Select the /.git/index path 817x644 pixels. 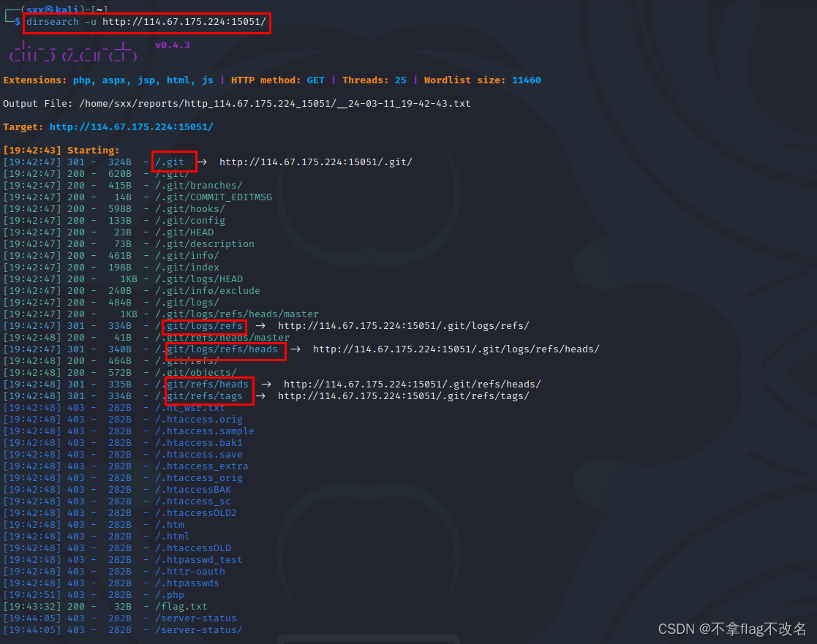point(187,268)
